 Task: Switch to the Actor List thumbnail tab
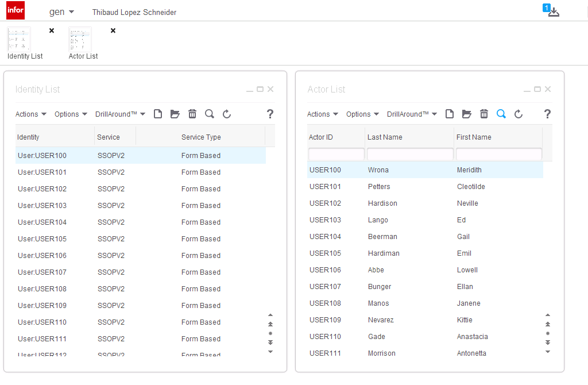coord(80,39)
